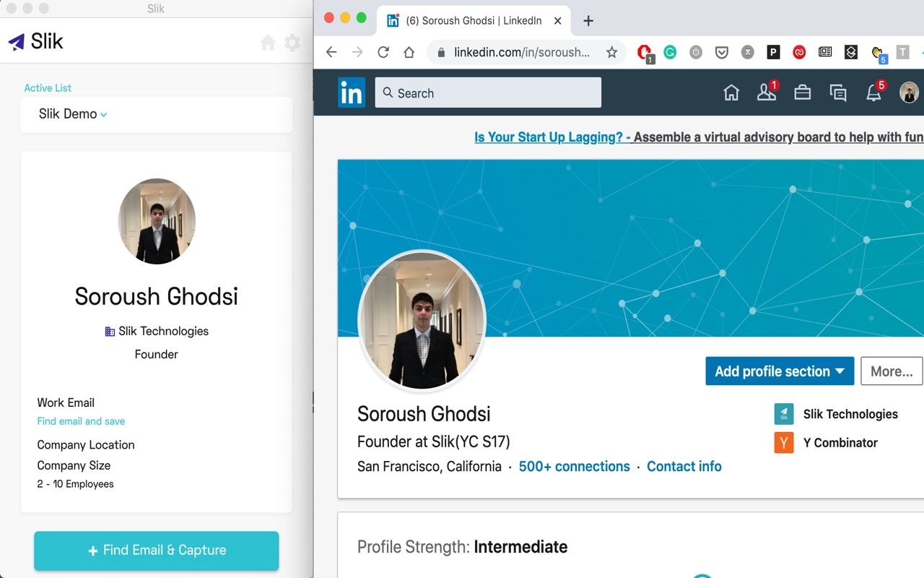Open the LinkedIn Home icon

(x=731, y=92)
